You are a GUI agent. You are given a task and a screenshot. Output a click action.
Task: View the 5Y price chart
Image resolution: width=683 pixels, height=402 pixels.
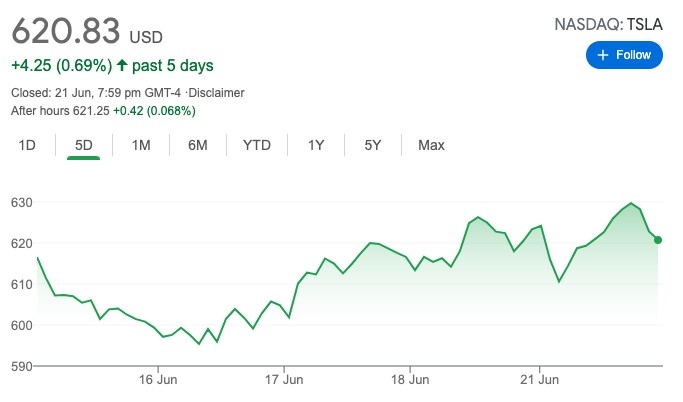(x=373, y=145)
